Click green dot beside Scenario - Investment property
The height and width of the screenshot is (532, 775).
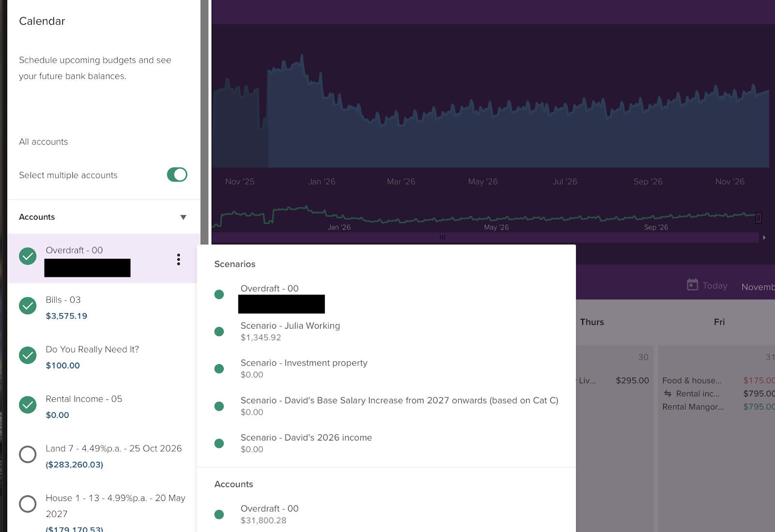point(219,369)
